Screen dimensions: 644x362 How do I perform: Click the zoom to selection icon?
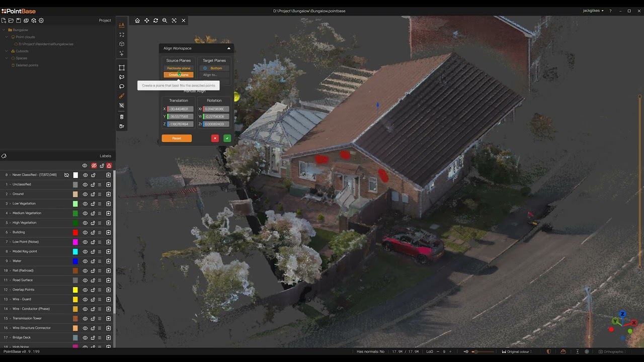coord(174,21)
